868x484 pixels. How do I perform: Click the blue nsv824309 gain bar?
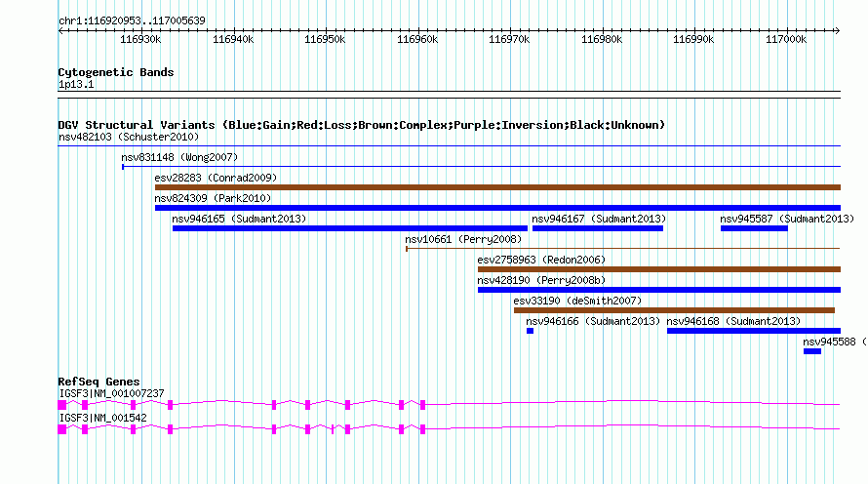coord(497,208)
